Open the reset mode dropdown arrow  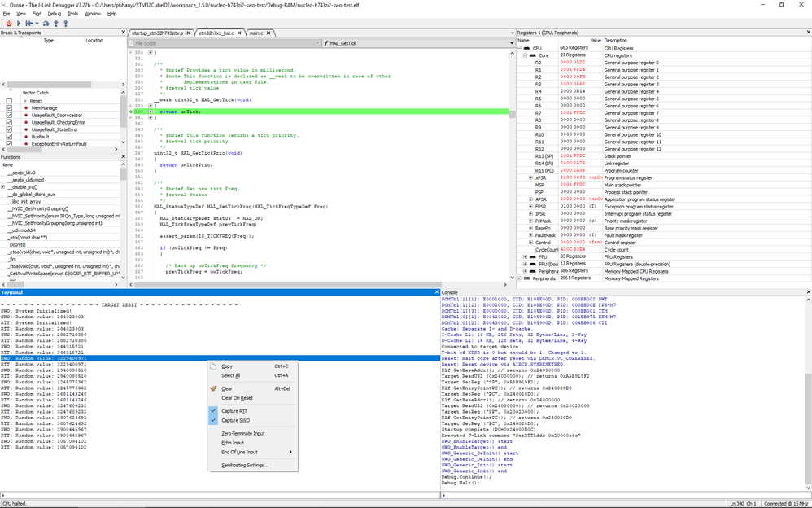click(37, 24)
